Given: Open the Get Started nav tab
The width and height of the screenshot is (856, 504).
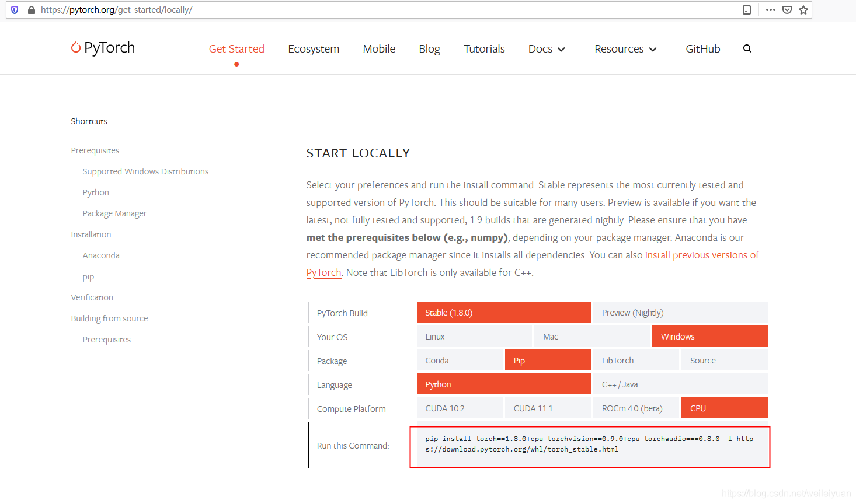Looking at the screenshot, I should (x=236, y=49).
